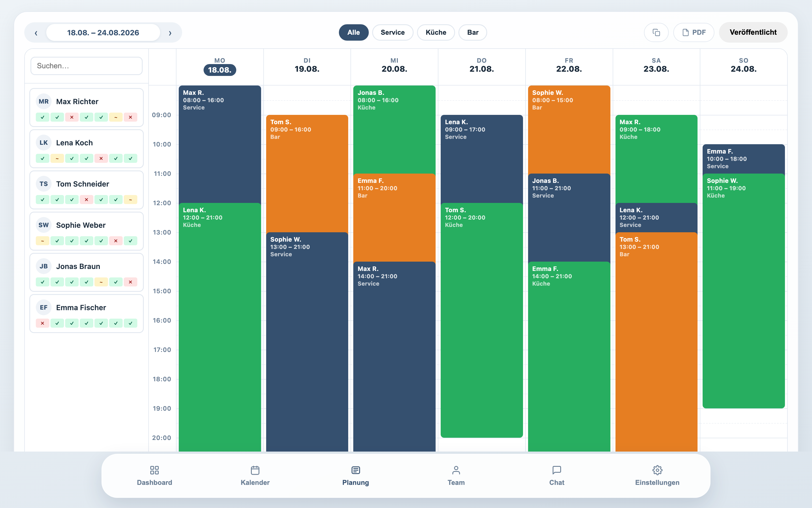The image size is (812, 508).
Task: Open Tom S. 13:00–21:00 Bar shift
Action: [x=656, y=342]
